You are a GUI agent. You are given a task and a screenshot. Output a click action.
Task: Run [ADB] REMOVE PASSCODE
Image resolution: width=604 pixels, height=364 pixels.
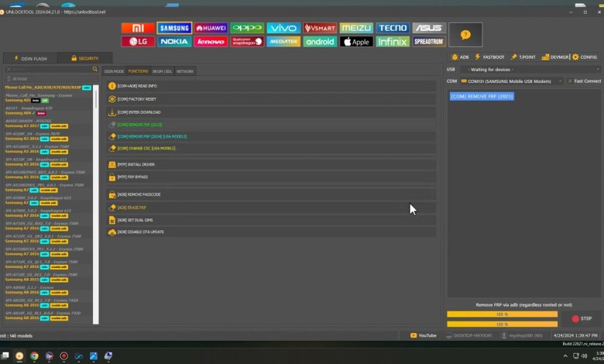point(272,194)
